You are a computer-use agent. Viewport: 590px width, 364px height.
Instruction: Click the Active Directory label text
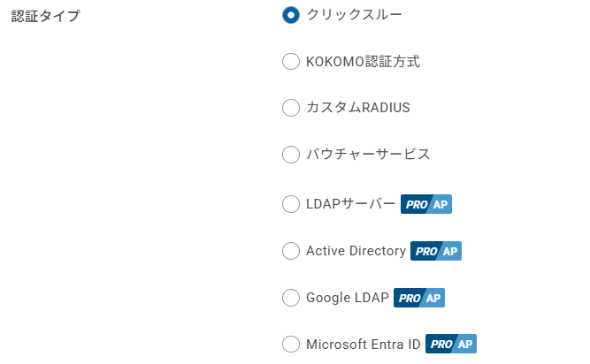click(356, 251)
